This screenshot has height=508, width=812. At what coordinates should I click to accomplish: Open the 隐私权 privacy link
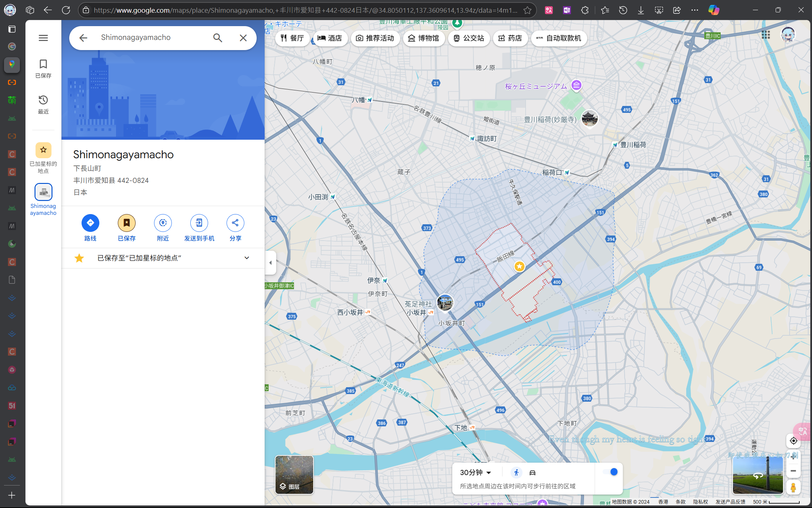tap(700, 502)
